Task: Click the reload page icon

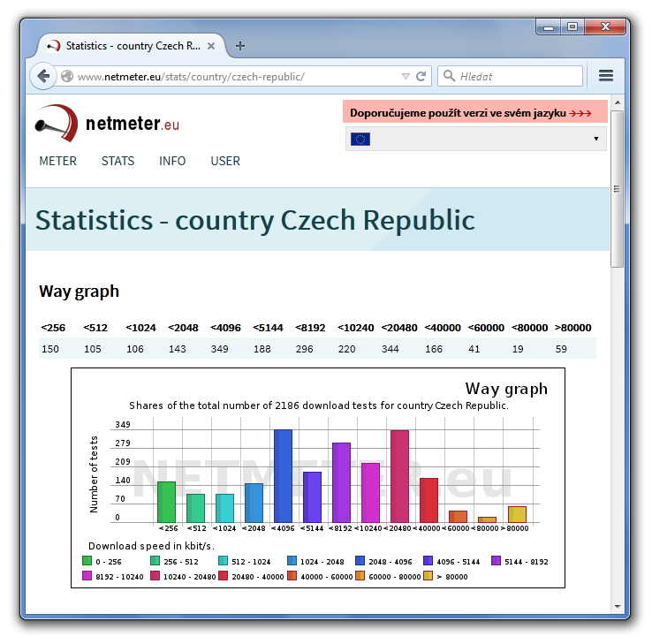Action: (421, 76)
